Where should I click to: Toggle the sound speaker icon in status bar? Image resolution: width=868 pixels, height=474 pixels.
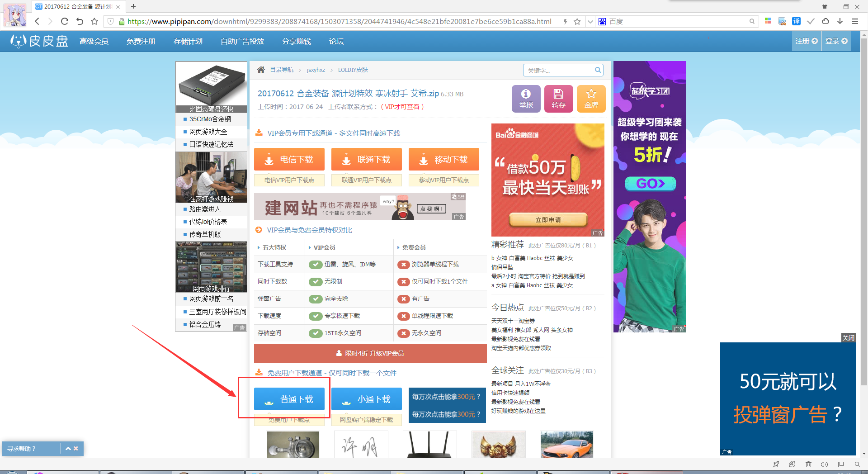pyautogui.click(x=824, y=465)
